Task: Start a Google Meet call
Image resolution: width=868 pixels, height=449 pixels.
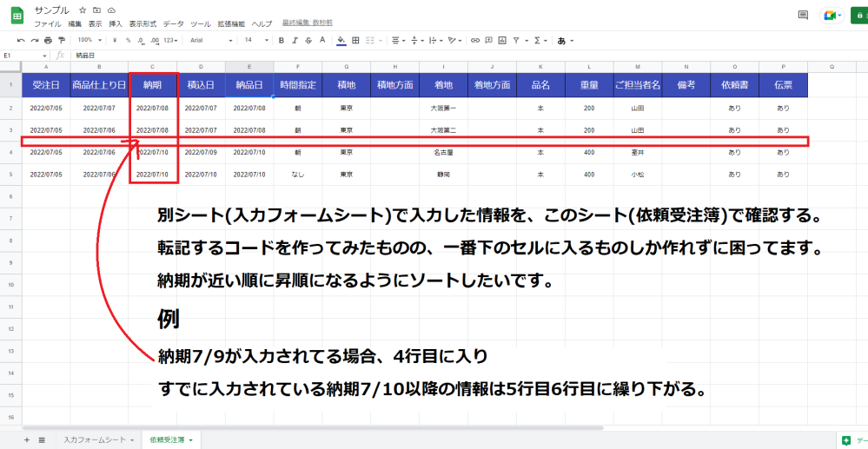Action: click(832, 16)
